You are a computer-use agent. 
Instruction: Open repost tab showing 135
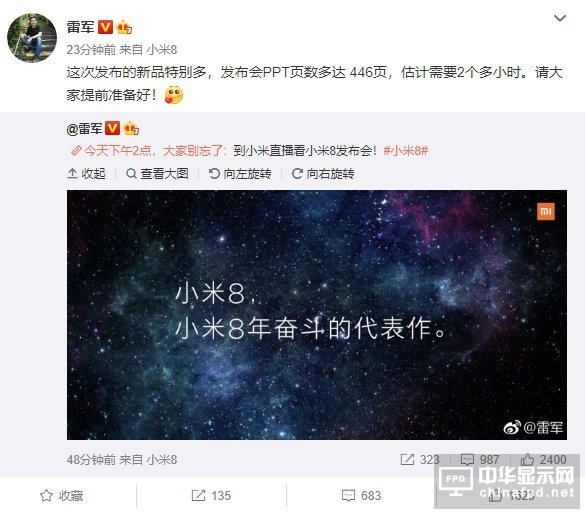coord(211,495)
